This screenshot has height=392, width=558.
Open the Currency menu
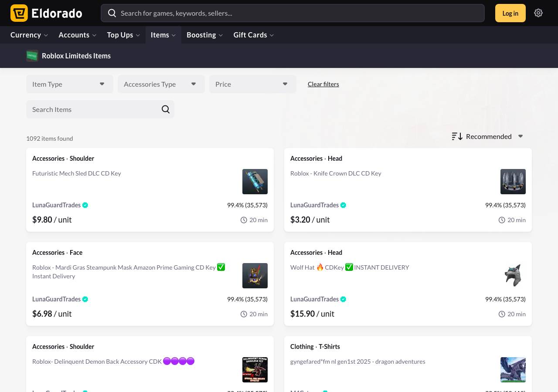(29, 35)
